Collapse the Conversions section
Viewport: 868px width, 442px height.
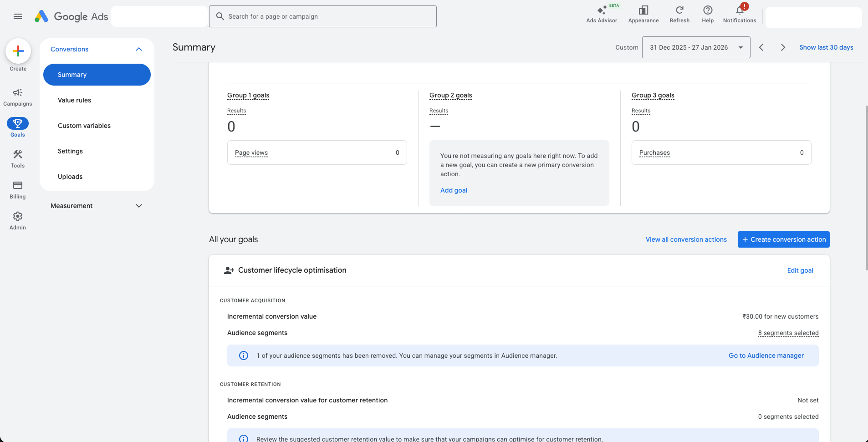click(139, 49)
